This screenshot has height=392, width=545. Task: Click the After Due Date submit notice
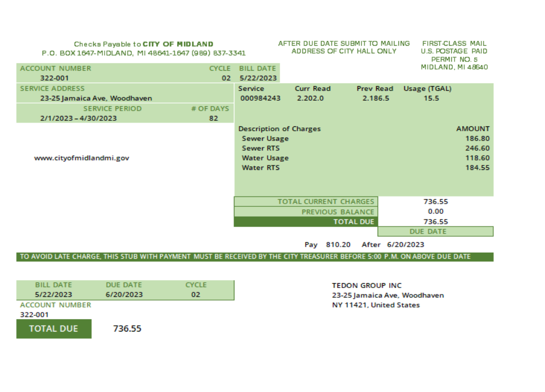(344, 47)
